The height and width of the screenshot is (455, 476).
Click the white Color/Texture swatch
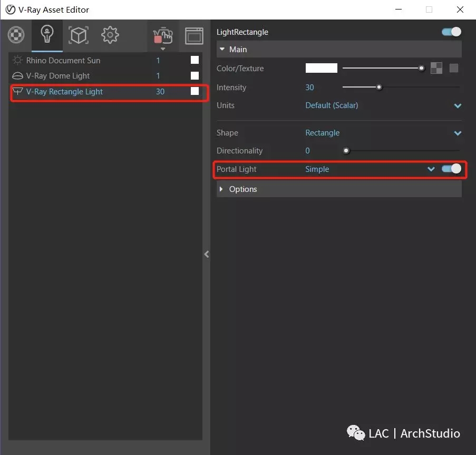321,68
